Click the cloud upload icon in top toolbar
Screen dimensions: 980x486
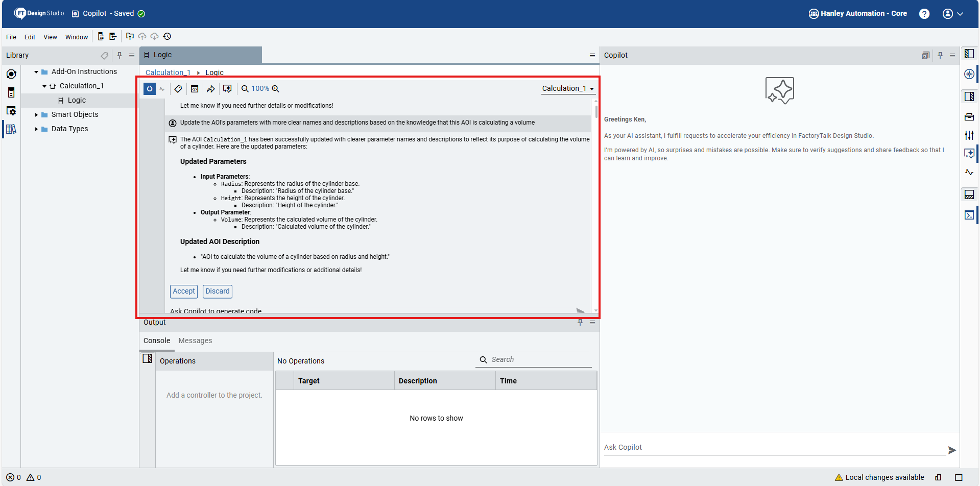tap(142, 36)
